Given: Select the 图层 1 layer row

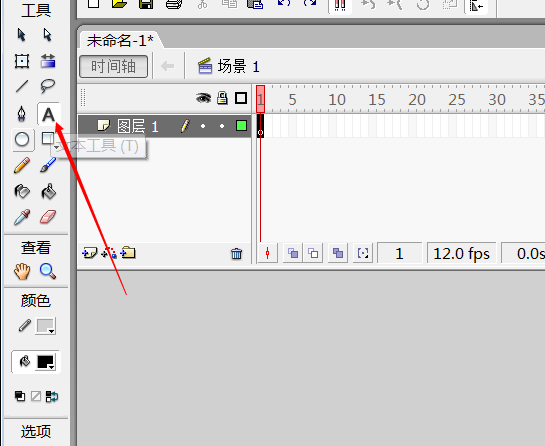Looking at the screenshot, I should (x=164, y=126).
